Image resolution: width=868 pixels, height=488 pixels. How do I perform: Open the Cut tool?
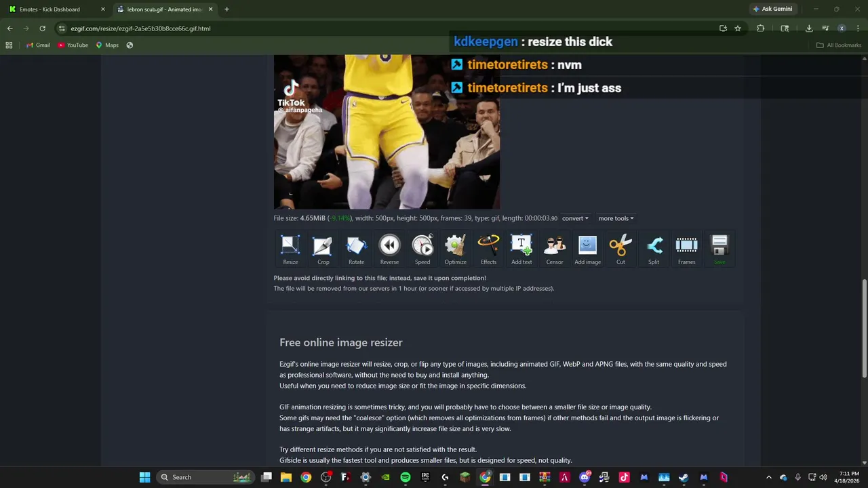620,249
